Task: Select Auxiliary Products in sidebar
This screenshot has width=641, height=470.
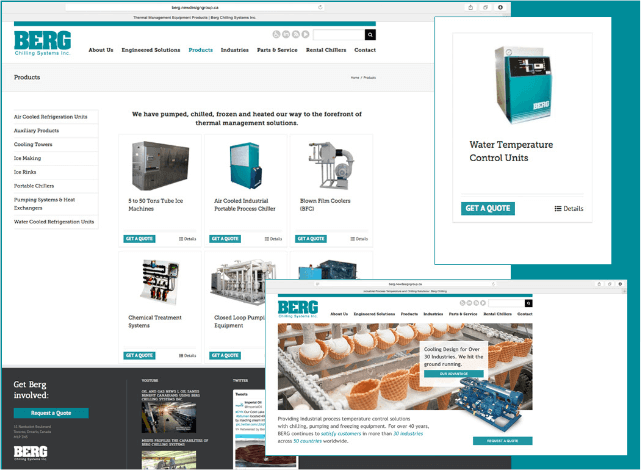Action: [36, 131]
